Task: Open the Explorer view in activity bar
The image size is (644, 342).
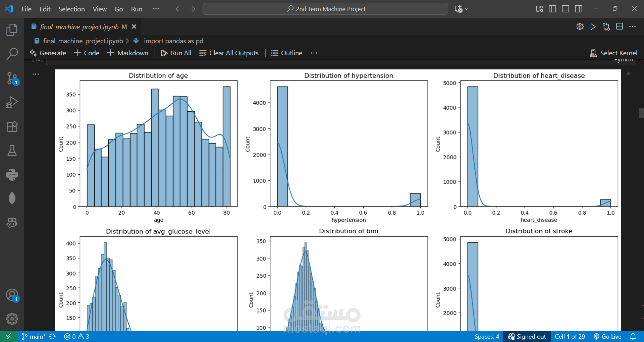Action: [12, 30]
